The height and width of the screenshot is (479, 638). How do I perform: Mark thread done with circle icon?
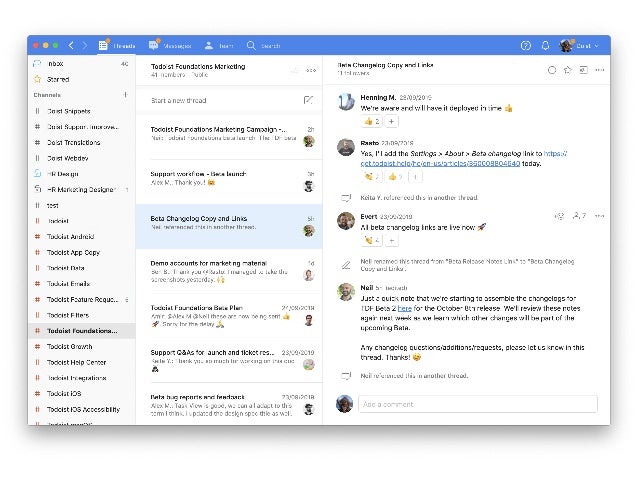[x=552, y=70]
